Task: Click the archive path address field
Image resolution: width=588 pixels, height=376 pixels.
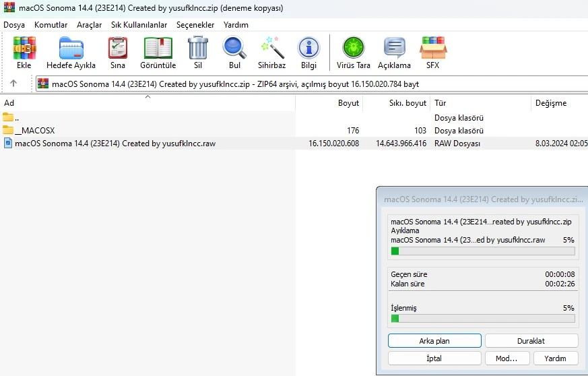Action: (312, 84)
